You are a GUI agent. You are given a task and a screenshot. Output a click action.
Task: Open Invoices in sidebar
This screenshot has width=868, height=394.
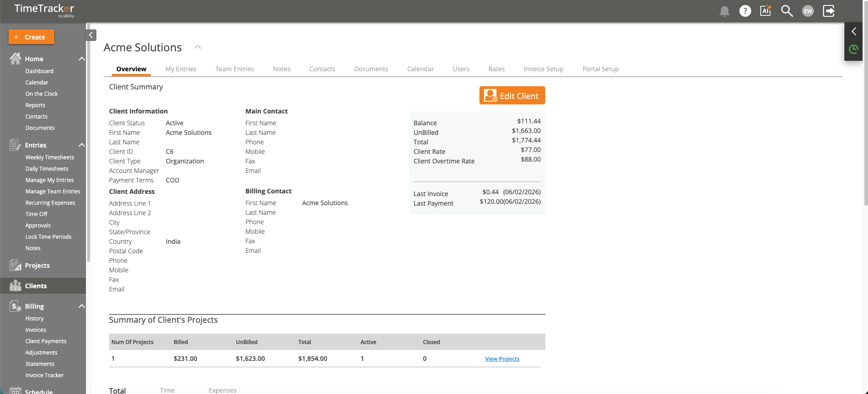36,330
